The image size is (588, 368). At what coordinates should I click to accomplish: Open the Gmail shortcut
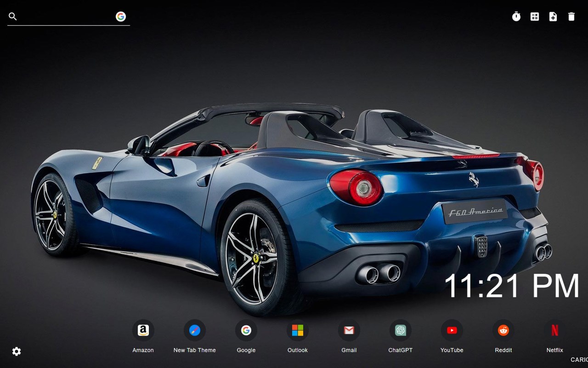point(349,330)
